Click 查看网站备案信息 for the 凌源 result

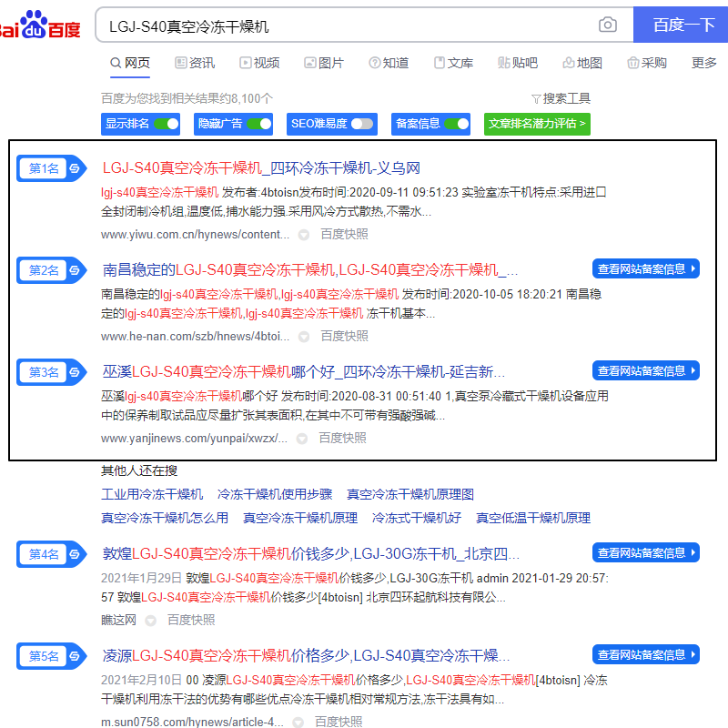646,655
